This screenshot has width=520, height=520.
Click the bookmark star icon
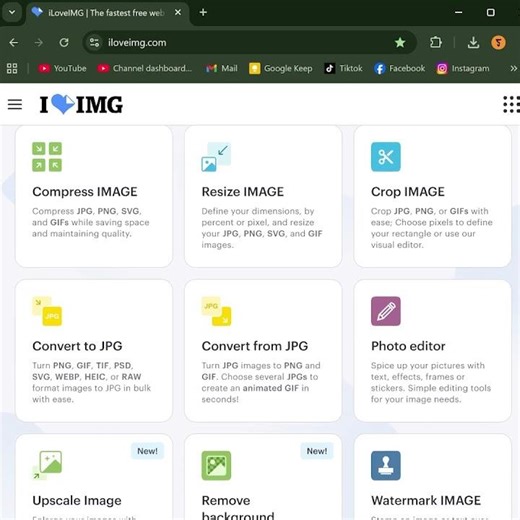click(400, 43)
